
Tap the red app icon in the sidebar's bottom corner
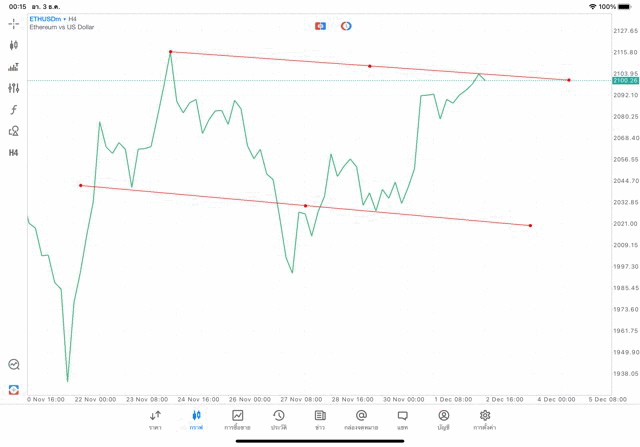14,390
